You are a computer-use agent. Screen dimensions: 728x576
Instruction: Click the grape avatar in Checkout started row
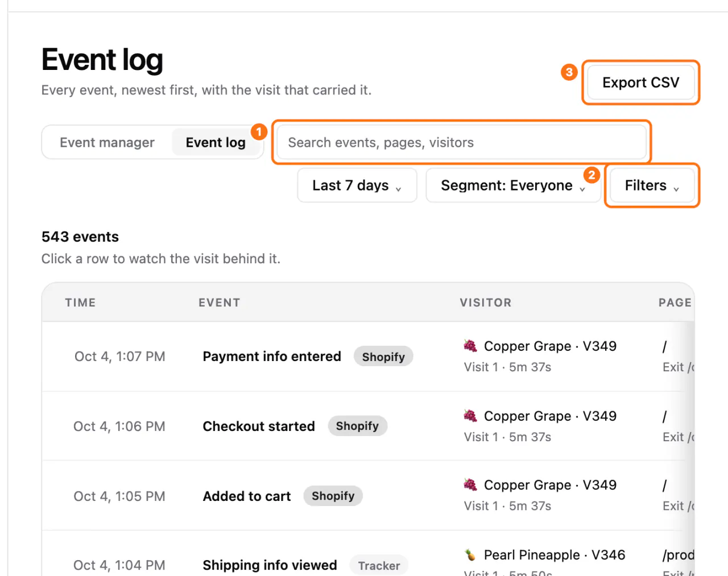click(470, 416)
